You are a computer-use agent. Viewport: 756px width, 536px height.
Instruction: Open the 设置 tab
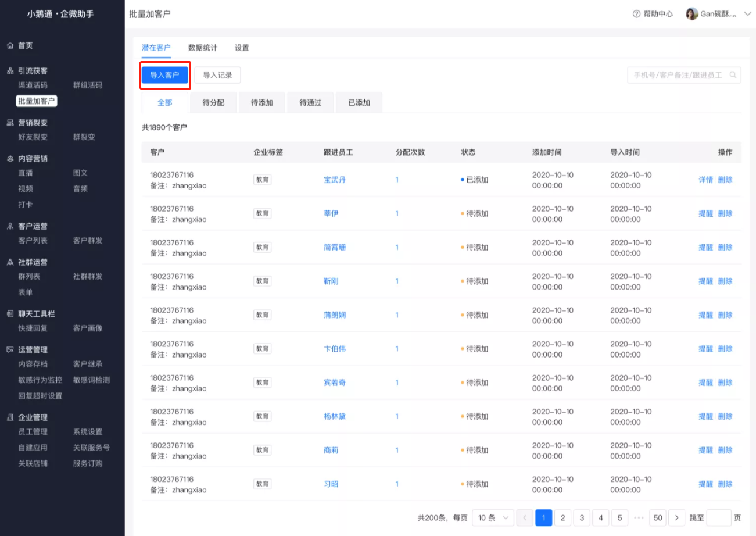(242, 48)
